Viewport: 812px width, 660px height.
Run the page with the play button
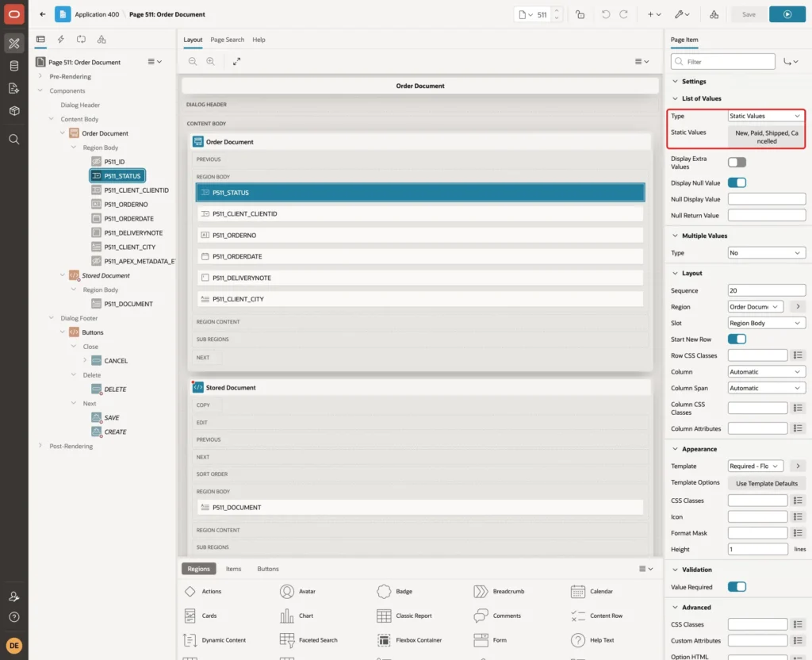pyautogui.click(x=787, y=14)
